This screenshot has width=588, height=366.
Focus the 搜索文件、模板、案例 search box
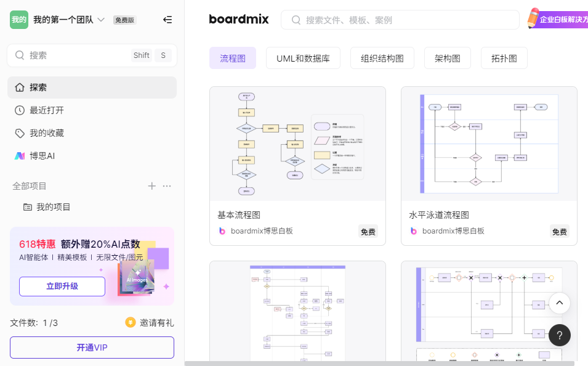pyautogui.click(x=400, y=20)
